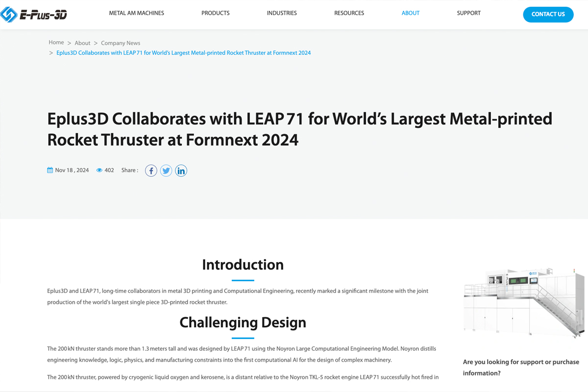
Task: Click the view count 402
Action: (109, 171)
